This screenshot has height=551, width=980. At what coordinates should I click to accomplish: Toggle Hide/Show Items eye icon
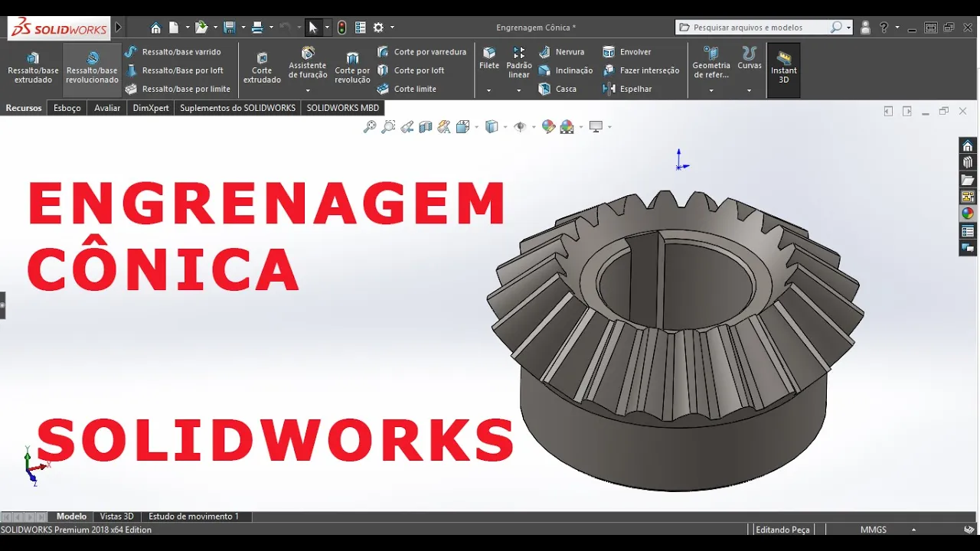pyautogui.click(x=520, y=127)
